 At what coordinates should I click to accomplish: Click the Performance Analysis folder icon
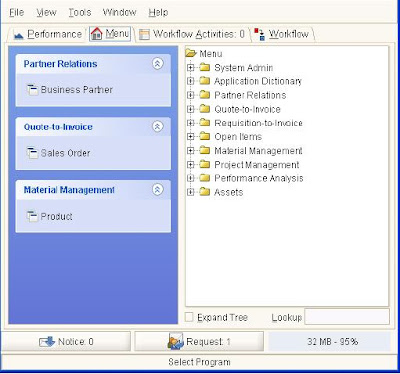(205, 178)
